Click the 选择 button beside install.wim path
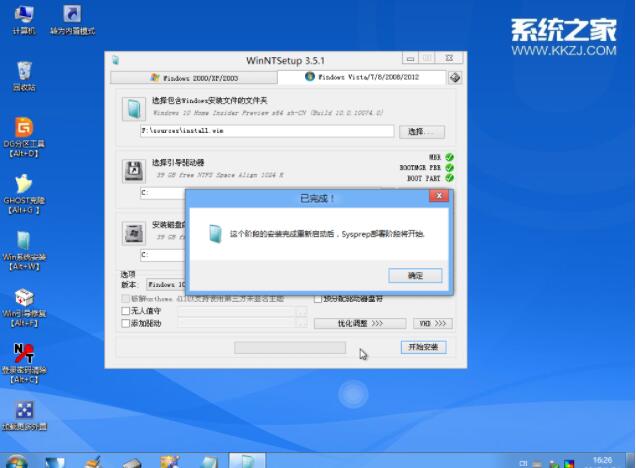The height and width of the screenshot is (468, 636). [420, 131]
